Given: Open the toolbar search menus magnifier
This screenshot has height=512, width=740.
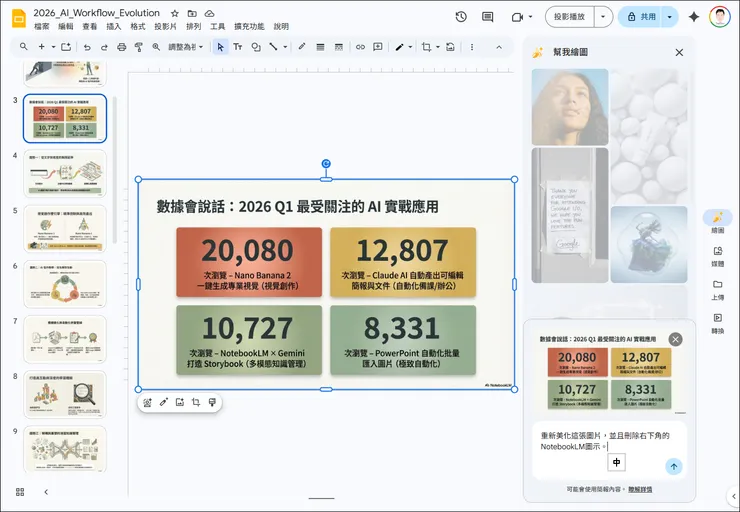Looking at the screenshot, I should click(24, 47).
